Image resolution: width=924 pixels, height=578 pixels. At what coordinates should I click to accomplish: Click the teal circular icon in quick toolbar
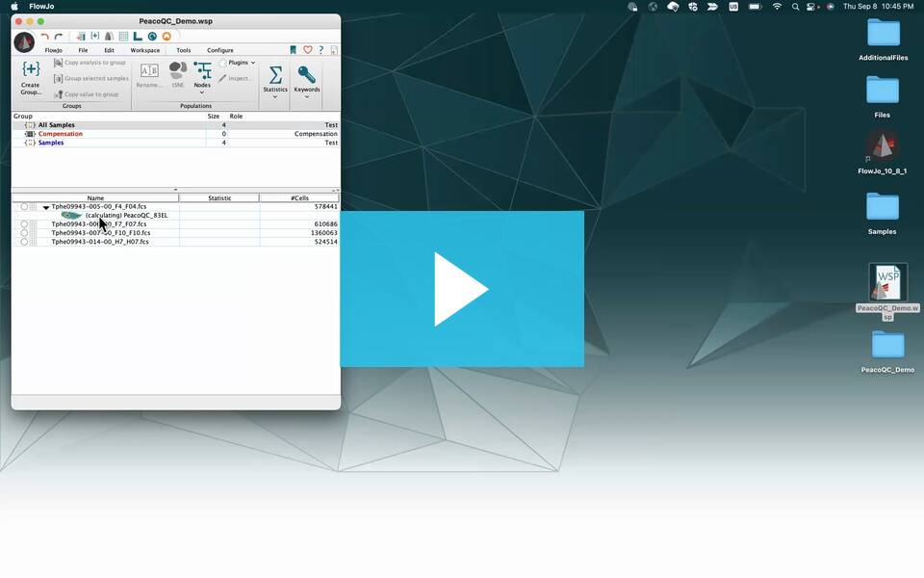point(152,37)
